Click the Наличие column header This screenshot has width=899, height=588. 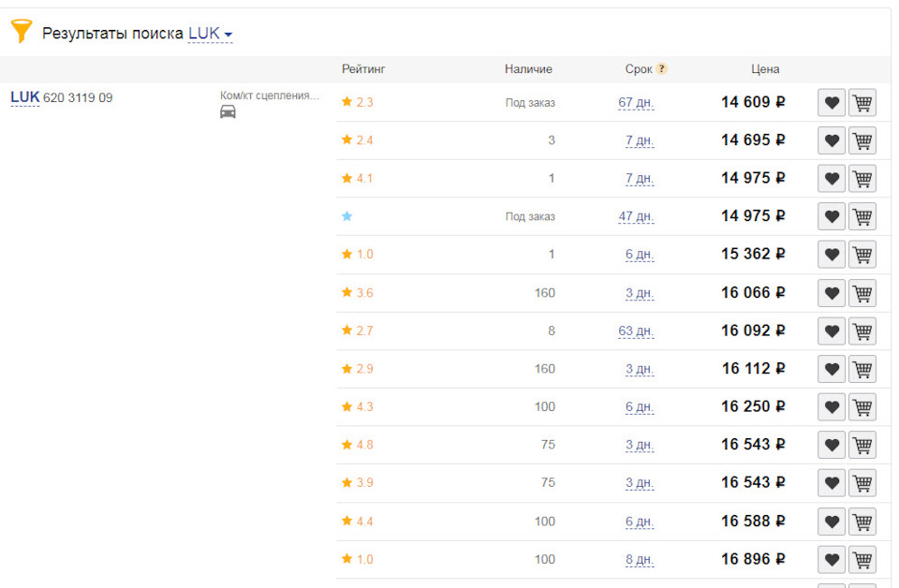tap(528, 68)
